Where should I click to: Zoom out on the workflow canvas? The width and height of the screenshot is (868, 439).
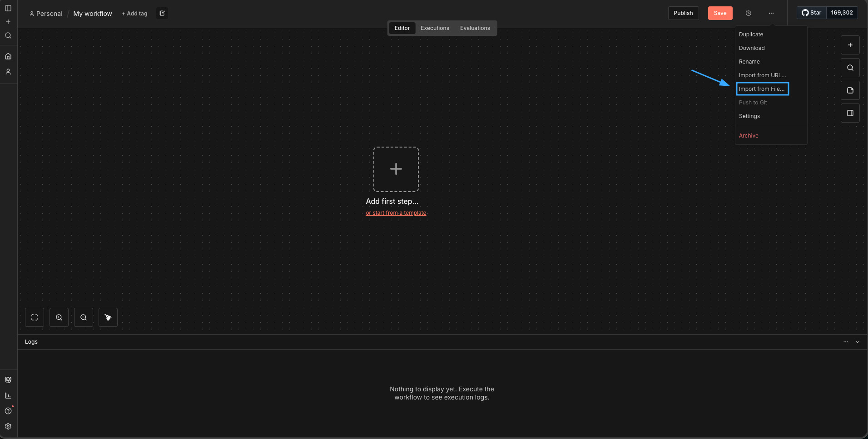click(84, 317)
